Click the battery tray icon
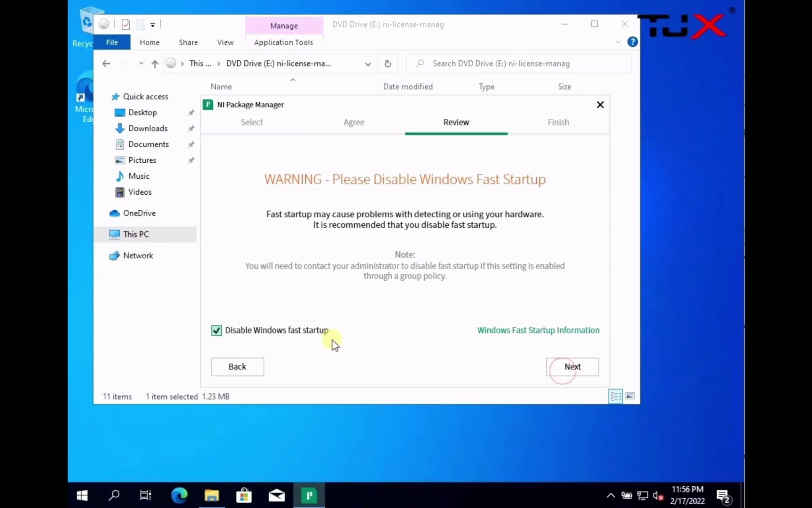Image resolution: width=812 pixels, height=508 pixels. click(x=626, y=496)
